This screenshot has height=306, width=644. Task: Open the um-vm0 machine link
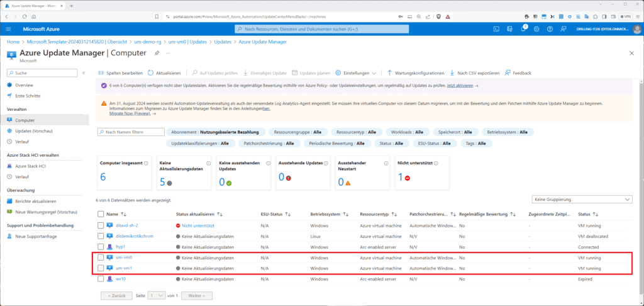click(124, 258)
